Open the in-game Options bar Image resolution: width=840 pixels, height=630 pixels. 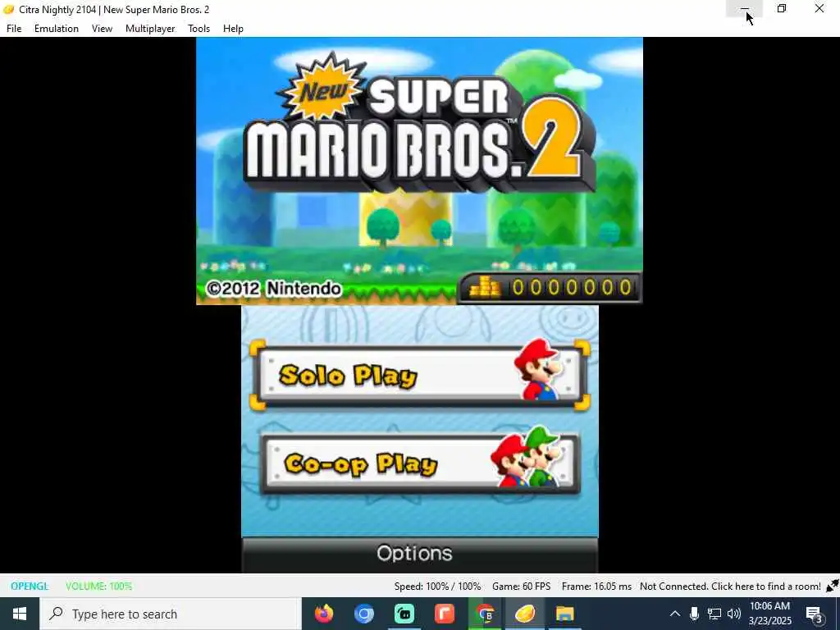[419, 554]
